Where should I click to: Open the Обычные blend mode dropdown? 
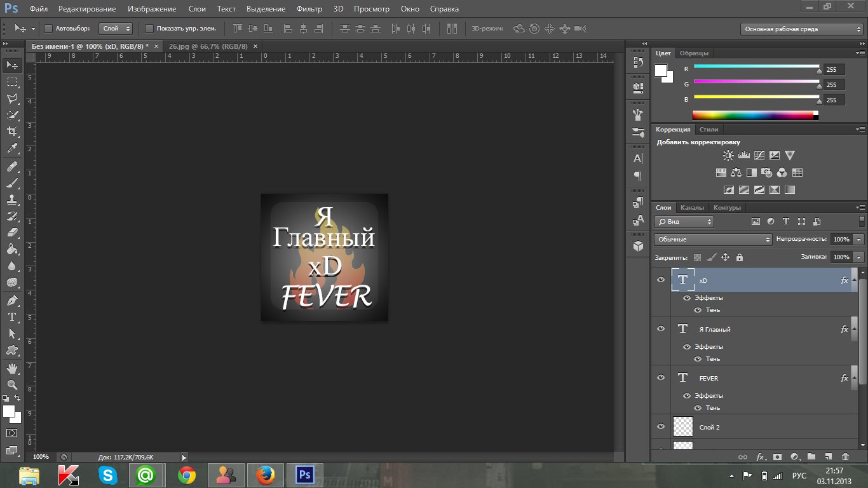[713, 240]
